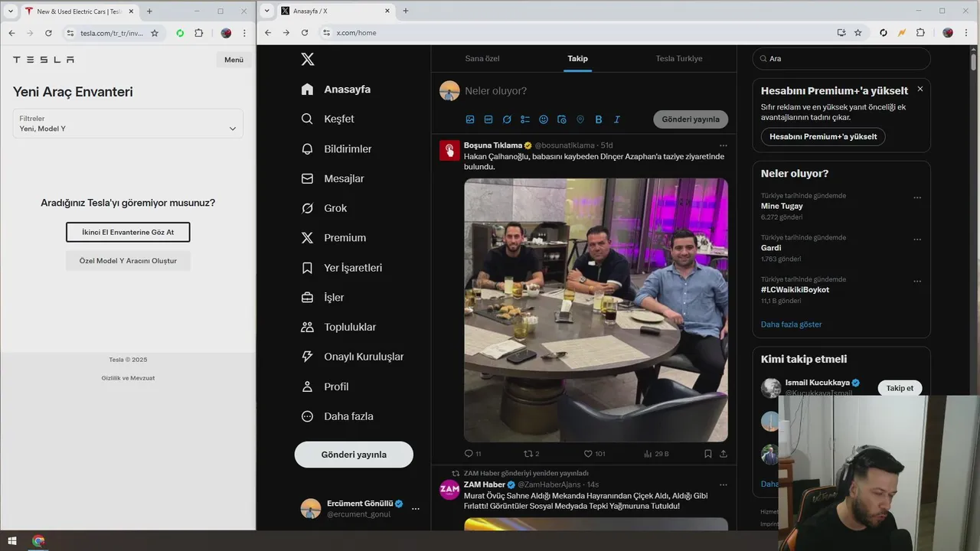This screenshot has width=980, height=551.
Task: Toggle bold text in composer
Action: (x=599, y=119)
